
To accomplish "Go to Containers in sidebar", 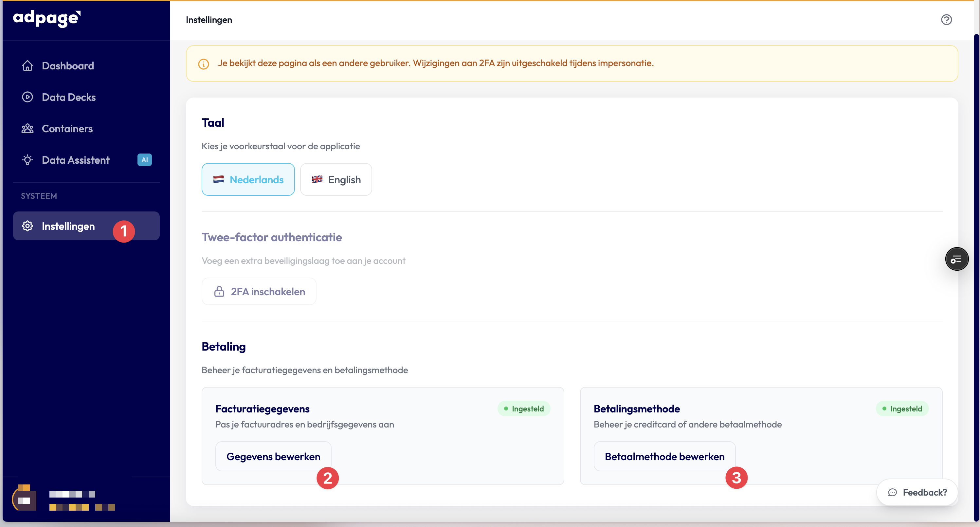I will [x=67, y=129].
